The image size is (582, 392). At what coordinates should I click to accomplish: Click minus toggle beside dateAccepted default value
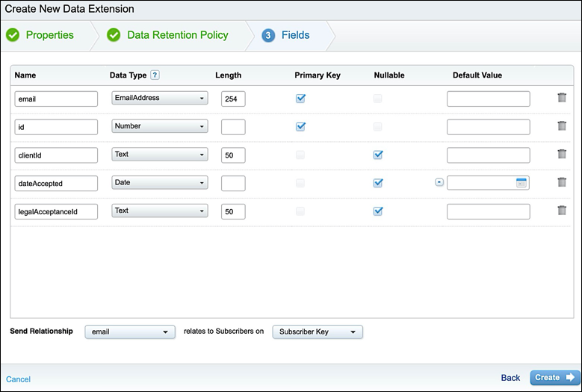(x=439, y=183)
